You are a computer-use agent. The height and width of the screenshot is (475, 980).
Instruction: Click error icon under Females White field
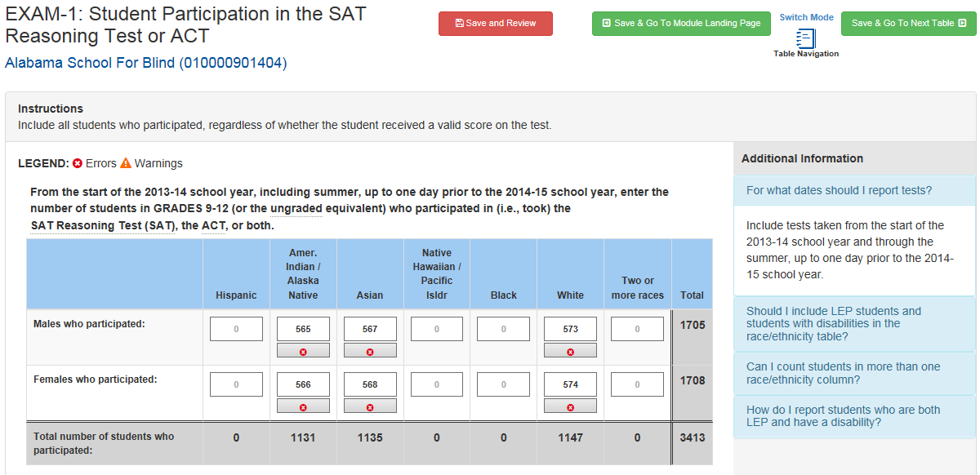570,406
